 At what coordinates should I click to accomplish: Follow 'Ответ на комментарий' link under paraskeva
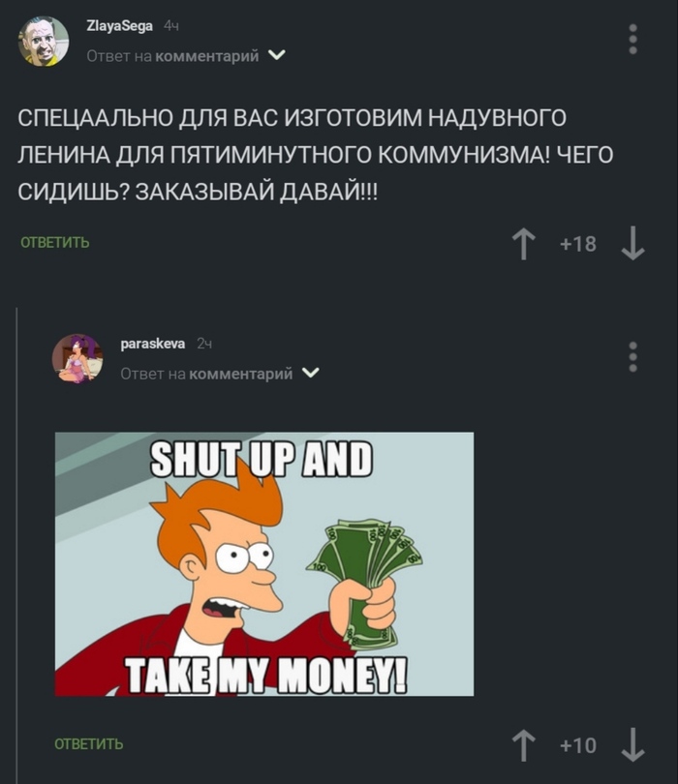pos(206,374)
